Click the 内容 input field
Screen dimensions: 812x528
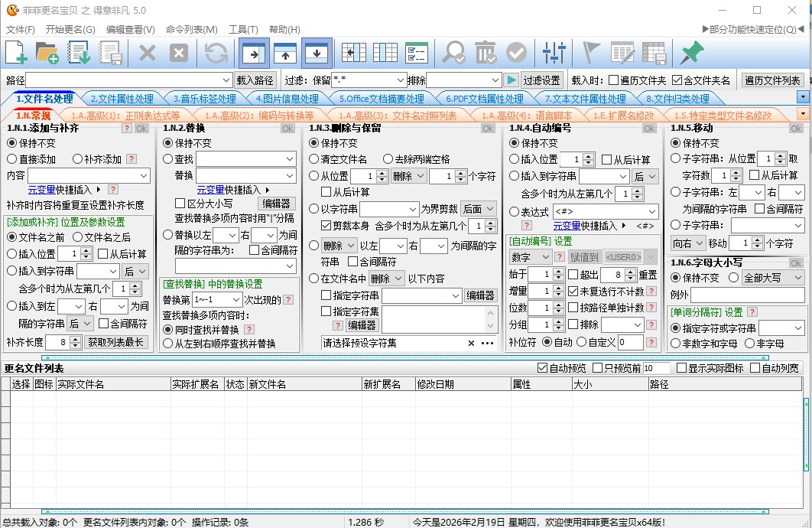pos(83,175)
